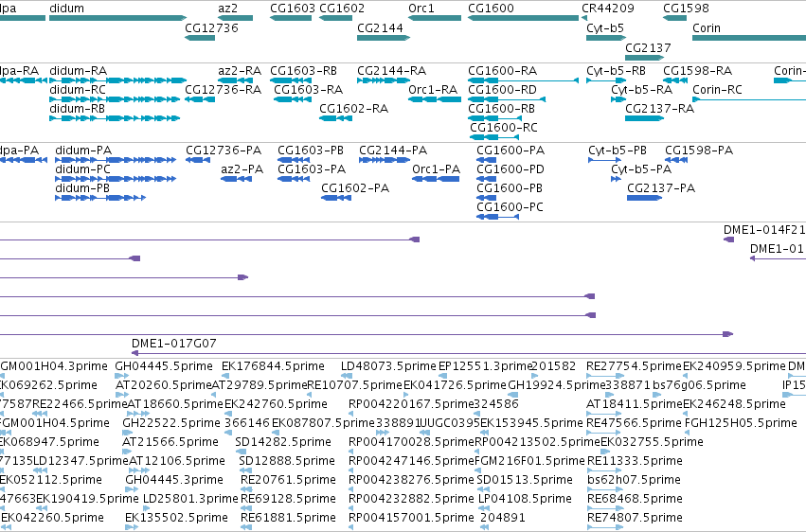Select the "CG1602" gene
Screen dimensions: 806x532
tap(335, 19)
